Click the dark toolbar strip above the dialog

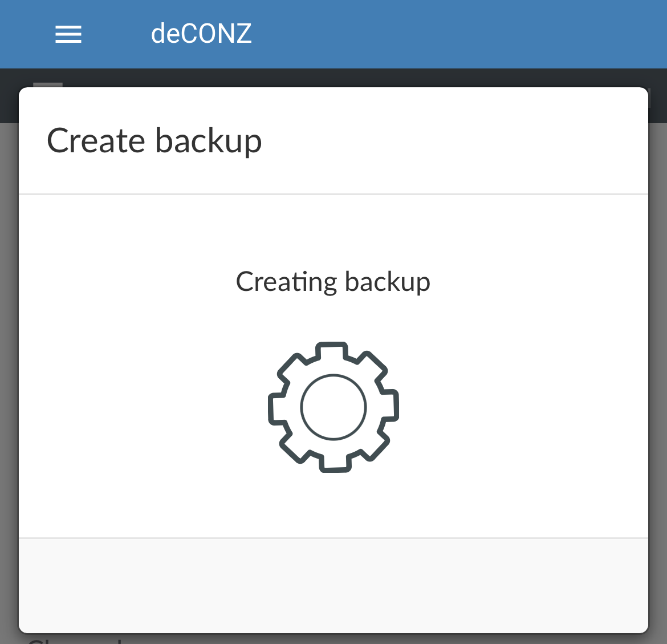coord(342,78)
